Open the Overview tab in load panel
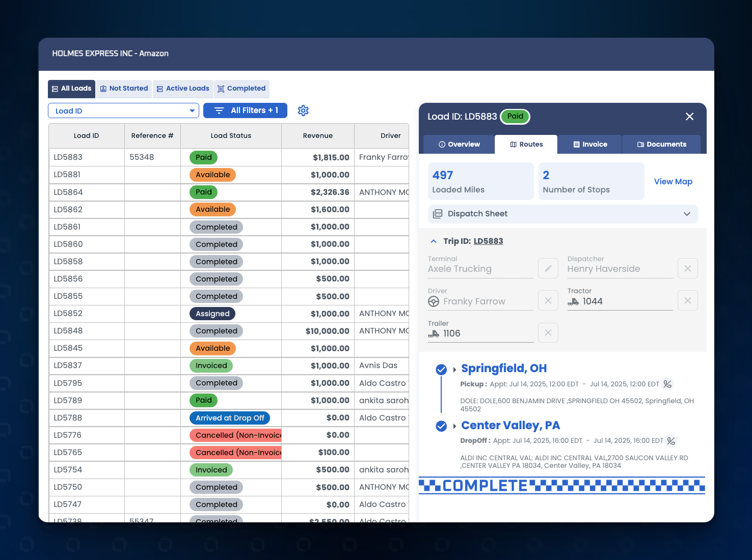Viewport: 752px width, 560px height. (x=459, y=144)
